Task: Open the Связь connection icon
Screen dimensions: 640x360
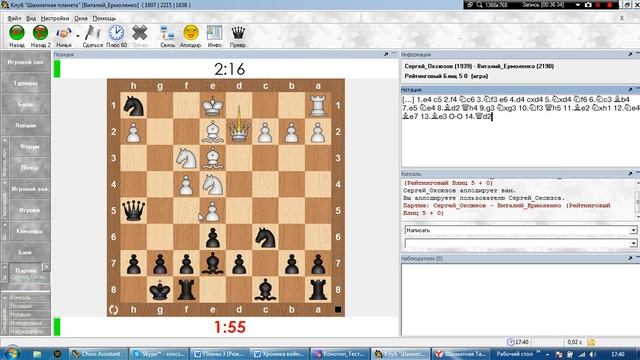Action: [167, 33]
